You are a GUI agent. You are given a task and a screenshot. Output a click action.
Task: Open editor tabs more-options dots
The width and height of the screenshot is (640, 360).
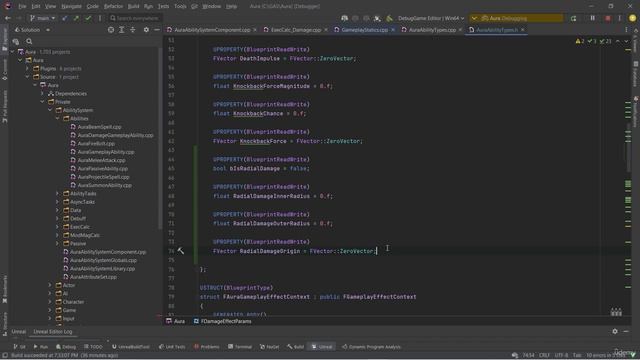point(627,30)
